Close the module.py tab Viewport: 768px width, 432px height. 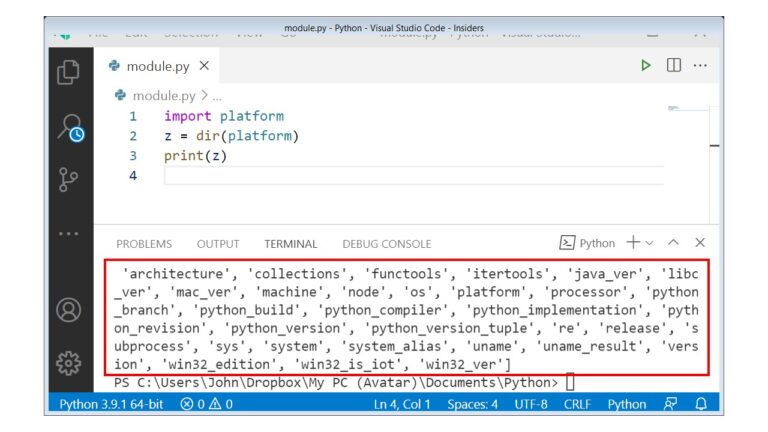click(204, 66)
